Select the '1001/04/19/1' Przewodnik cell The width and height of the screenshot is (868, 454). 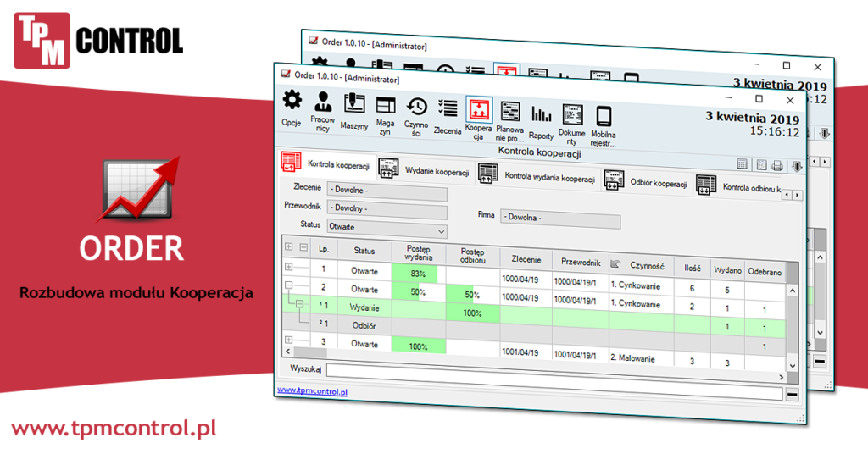[x=581, y=354]
